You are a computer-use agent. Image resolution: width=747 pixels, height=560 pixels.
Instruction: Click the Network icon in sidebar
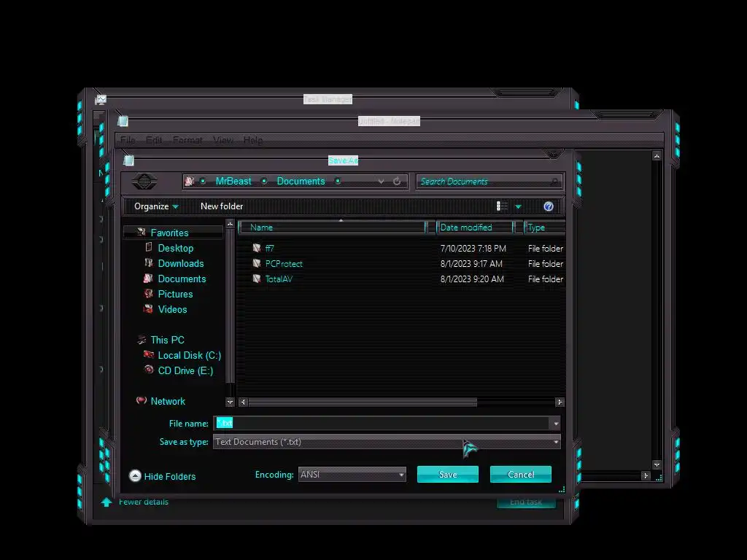tap(142, 400)
